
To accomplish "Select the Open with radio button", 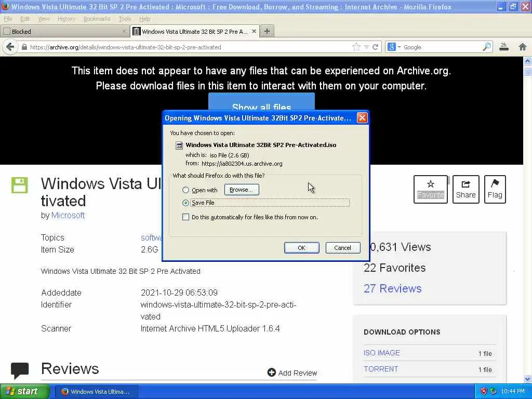I will (x=185, y=190).
